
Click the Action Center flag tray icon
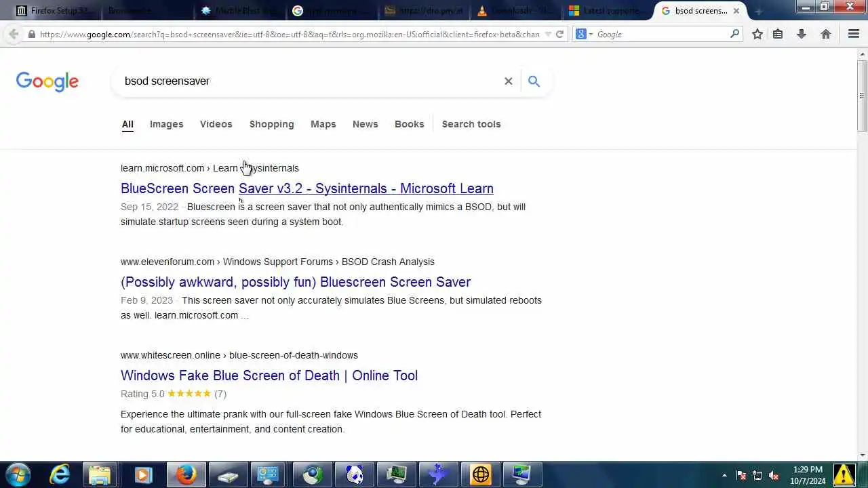click(x=741, y=475)
